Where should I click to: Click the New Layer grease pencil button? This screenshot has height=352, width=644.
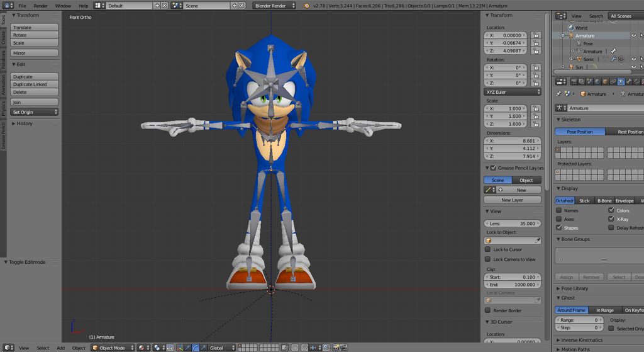click(512, 200)
